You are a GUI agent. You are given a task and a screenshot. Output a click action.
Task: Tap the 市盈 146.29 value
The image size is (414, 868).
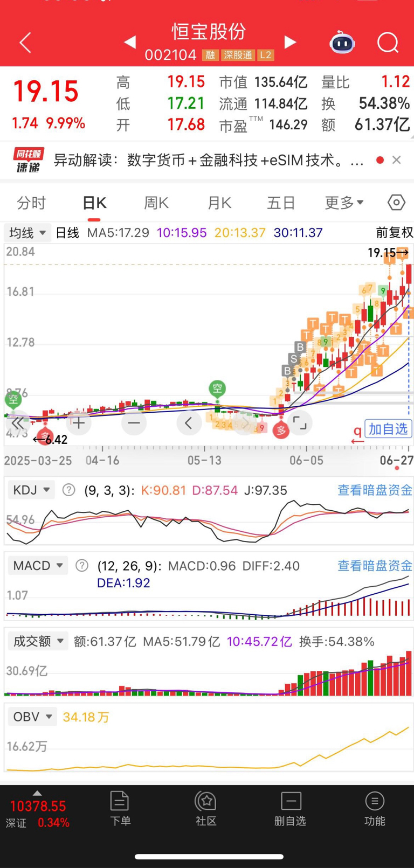tap(288, 125)
